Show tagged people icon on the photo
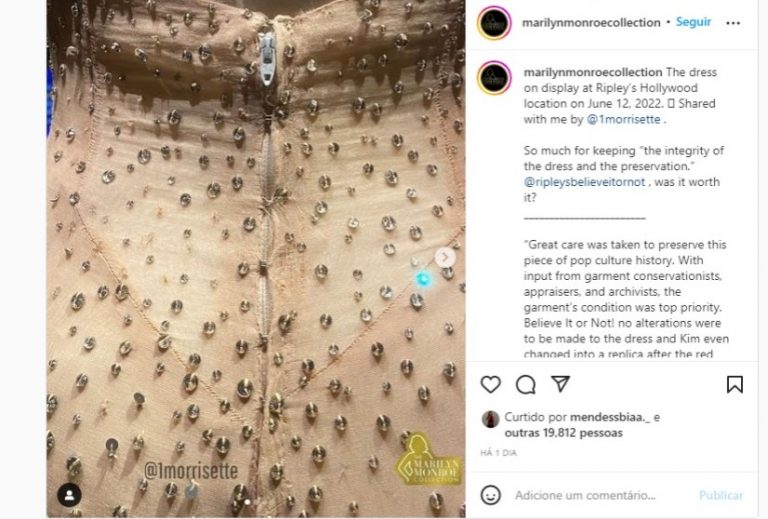This screenshot has height=519, width=768. (x=69, y=495)
